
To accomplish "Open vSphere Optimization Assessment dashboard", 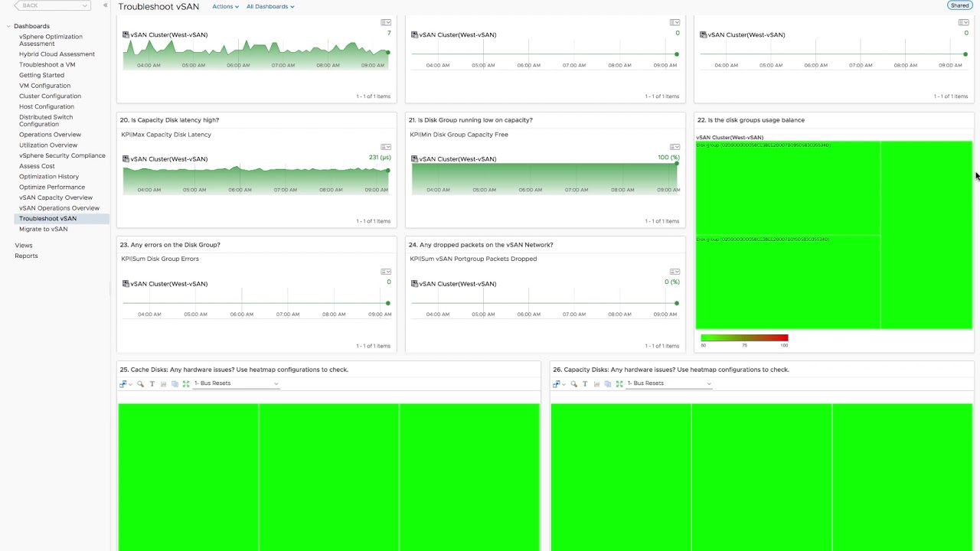I will [51, 40].
